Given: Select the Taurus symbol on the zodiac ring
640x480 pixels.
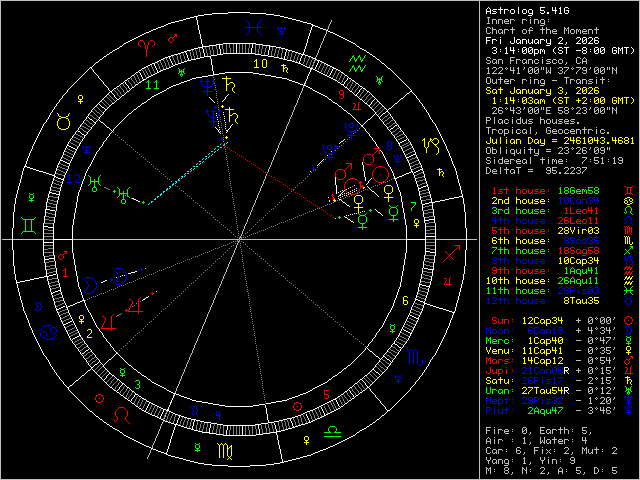Looking at the screenshot, I should [x=63, y=120].
